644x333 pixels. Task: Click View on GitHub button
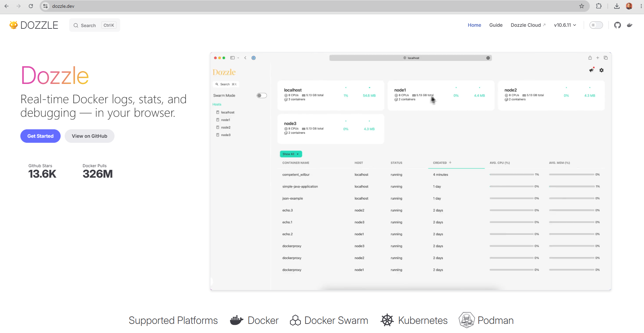[89, 136]
